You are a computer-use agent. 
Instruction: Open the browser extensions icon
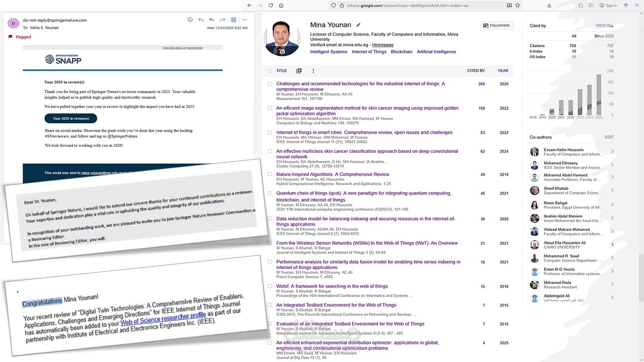pos(581,5)
